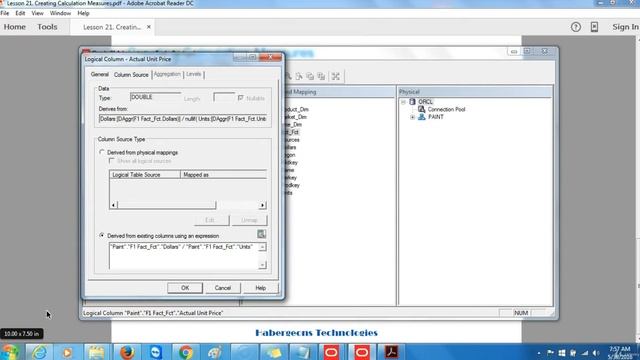Open Paint from the taskbar
Screen dimensions: 640x360
215,352
